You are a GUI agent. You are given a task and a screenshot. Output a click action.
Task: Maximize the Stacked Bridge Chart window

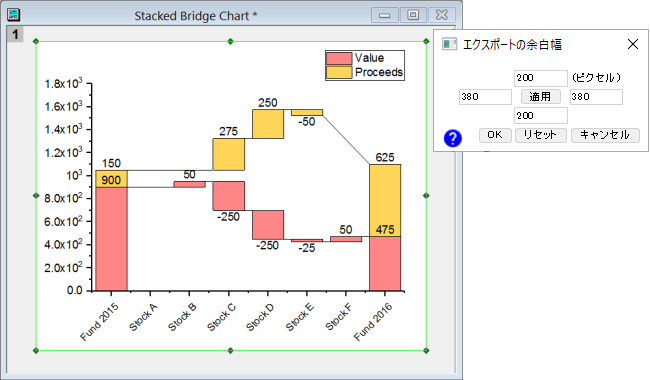pyautogui.click(x=413, y=15)
